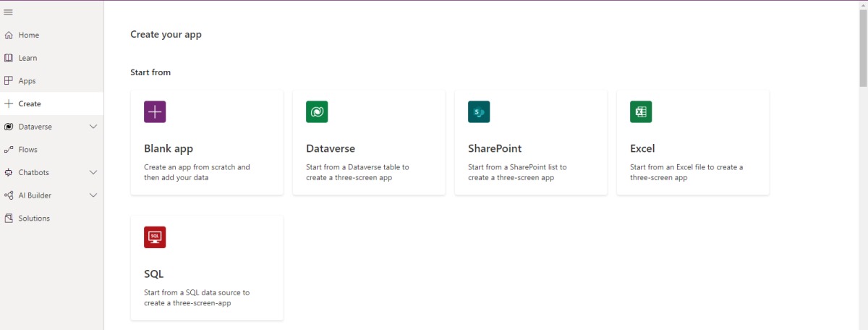Click the Apps grid icon
The width and height of the screenshot is (868, 330).
click(9, 80)
